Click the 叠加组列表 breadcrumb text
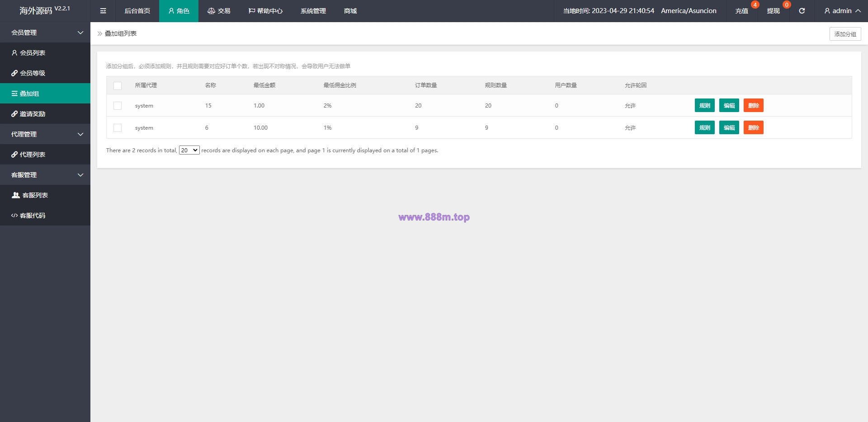The height and width of the screenshot is (422, 868). [x=121, y=33]
